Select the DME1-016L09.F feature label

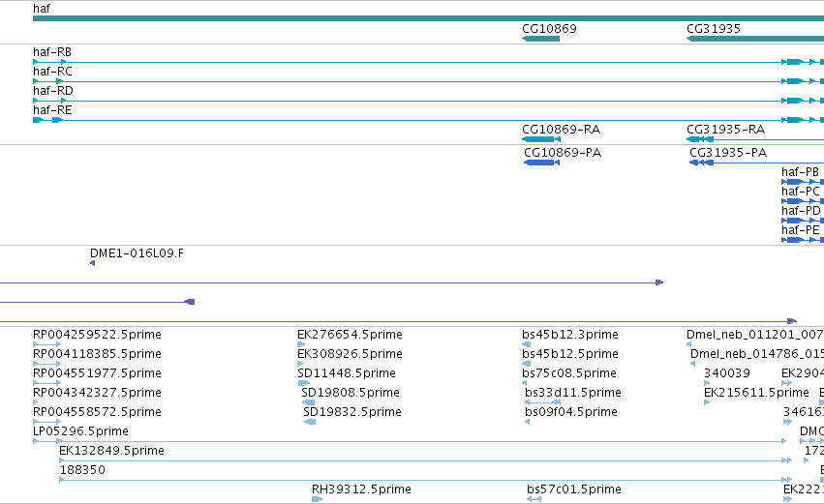(x=137, y=253)
